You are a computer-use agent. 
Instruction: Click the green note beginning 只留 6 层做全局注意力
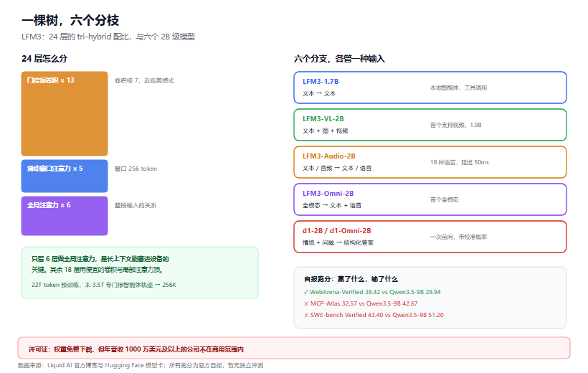[140, 273]
